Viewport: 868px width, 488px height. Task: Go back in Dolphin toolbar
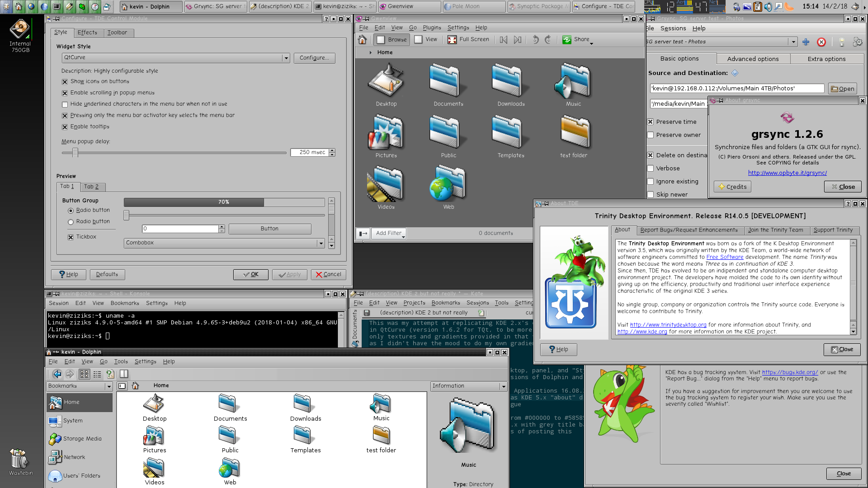pos(57,374)
